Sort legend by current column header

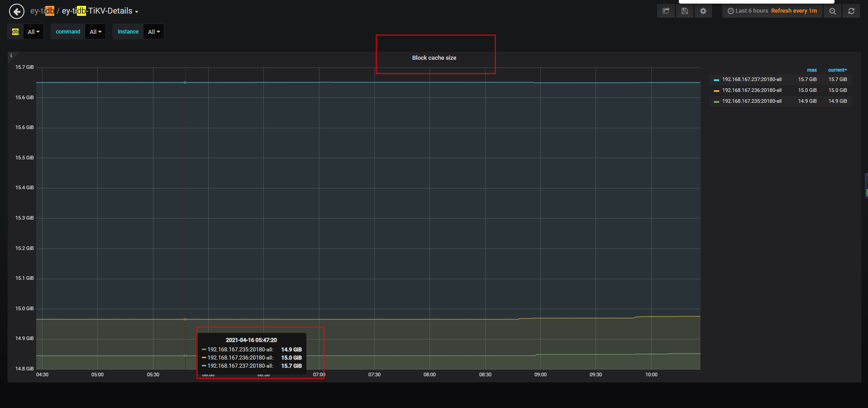point(837,70)
